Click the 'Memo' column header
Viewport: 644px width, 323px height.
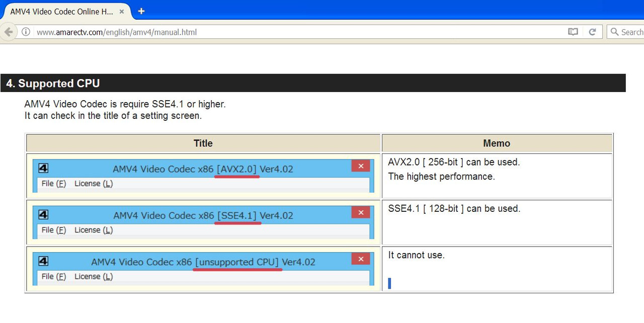coord(497,143)
